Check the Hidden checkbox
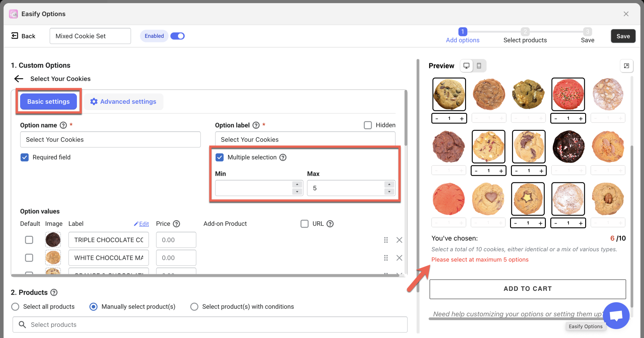The image size is (644, 338). tap(367, 125)
